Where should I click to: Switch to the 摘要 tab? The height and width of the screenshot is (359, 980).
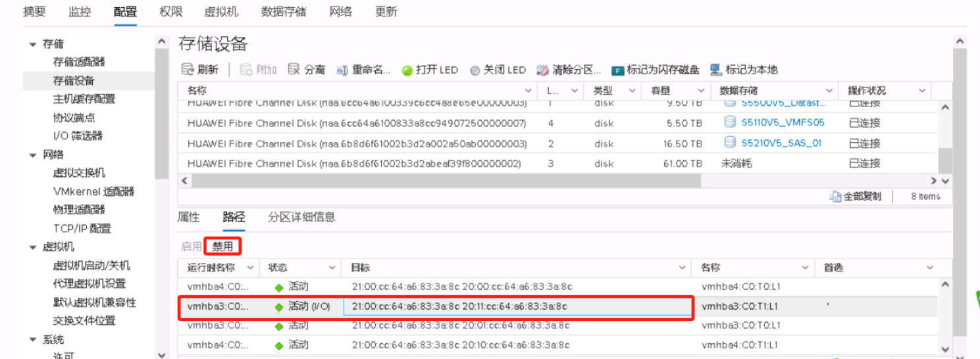tap(34, 12)
